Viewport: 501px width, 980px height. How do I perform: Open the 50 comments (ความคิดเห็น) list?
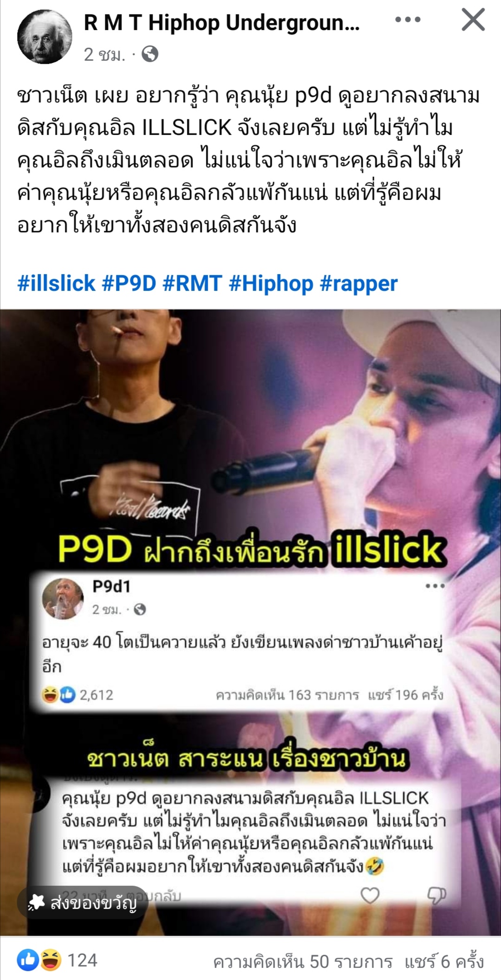(303, 961)
